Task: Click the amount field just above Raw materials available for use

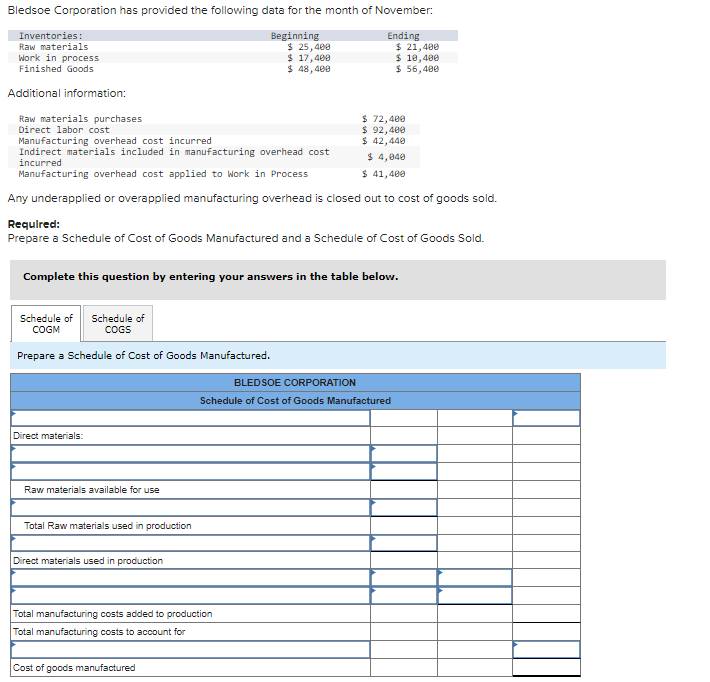Action: [404, 471]
